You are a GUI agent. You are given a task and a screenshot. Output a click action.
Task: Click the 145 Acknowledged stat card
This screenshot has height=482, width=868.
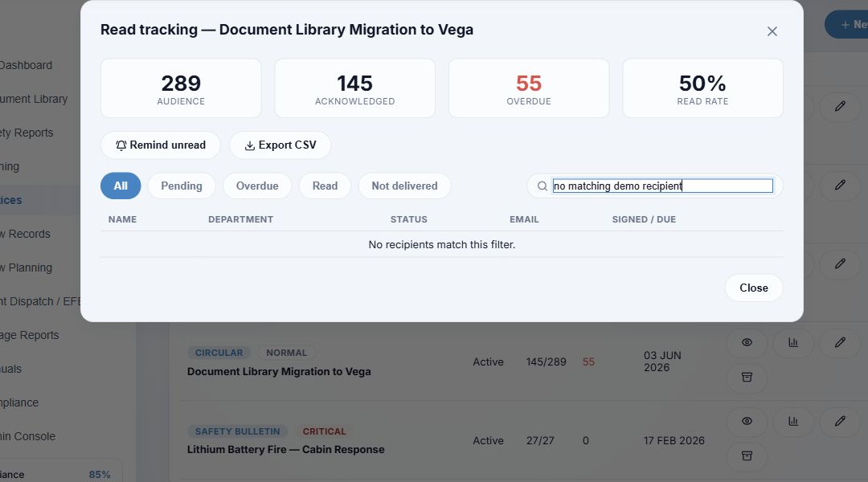[355, 88]
